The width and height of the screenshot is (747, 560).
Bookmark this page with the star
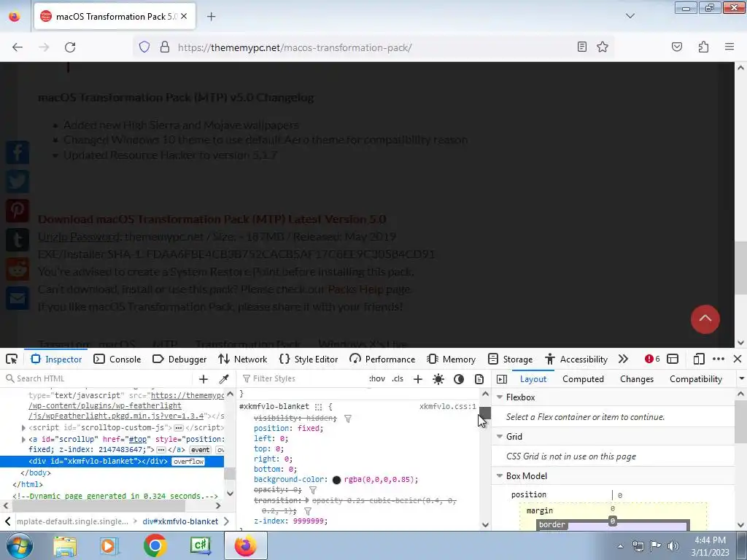click(x=603, y=47)
